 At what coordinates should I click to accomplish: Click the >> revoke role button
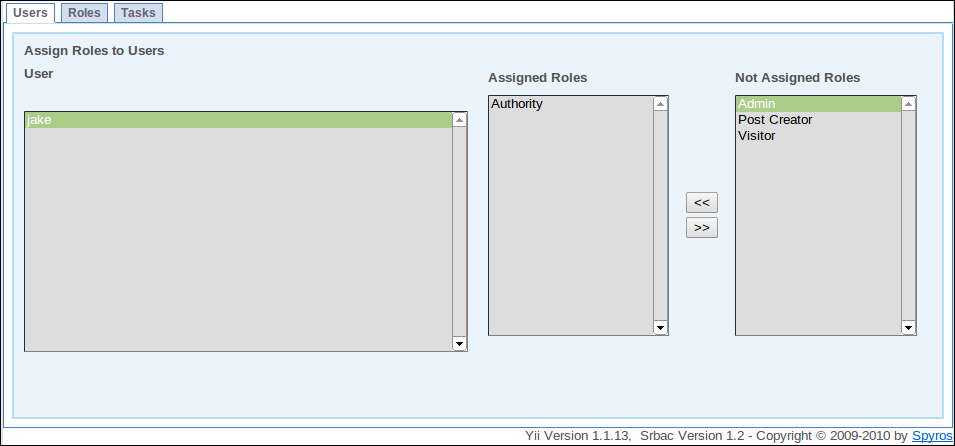point(702,227)
